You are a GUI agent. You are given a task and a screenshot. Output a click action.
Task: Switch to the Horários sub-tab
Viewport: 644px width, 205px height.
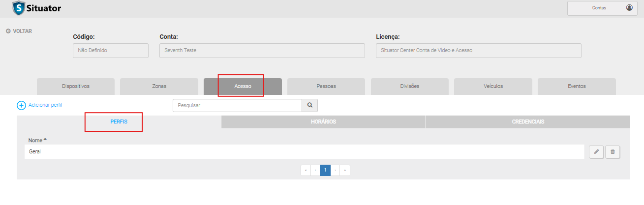(x=323, y=122)
